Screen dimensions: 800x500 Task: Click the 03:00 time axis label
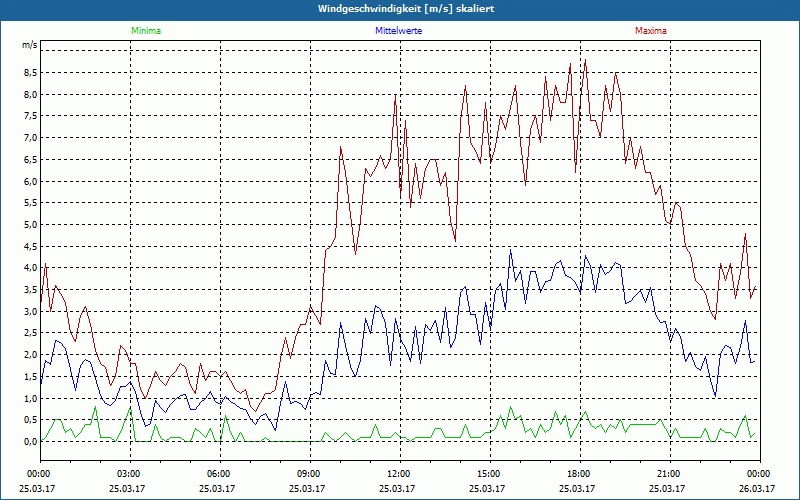(129, 474)
